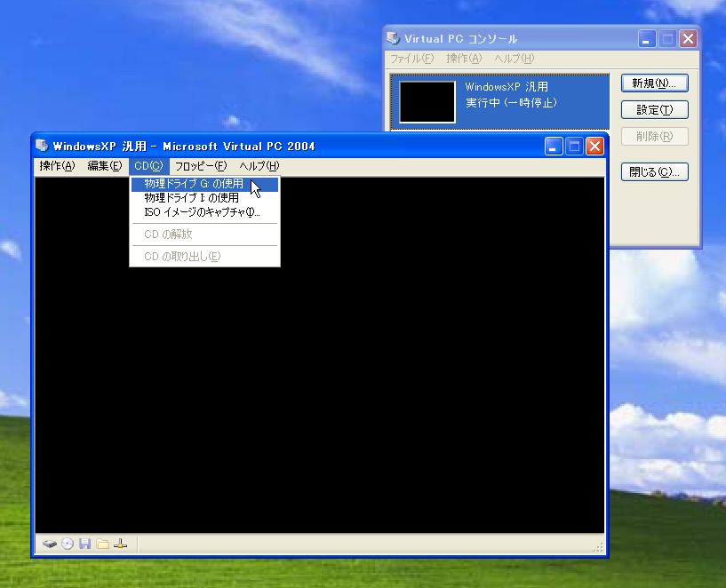Click the CD drive status icon
The image size is (726, 588).
click(68, 544)
